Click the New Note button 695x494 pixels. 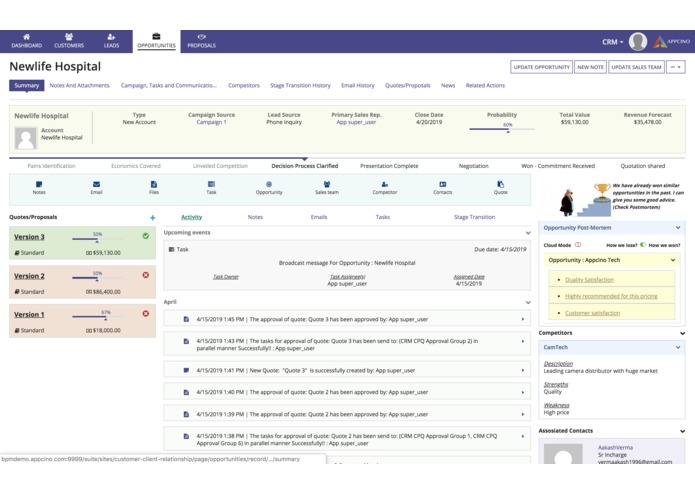click(590, 67)
